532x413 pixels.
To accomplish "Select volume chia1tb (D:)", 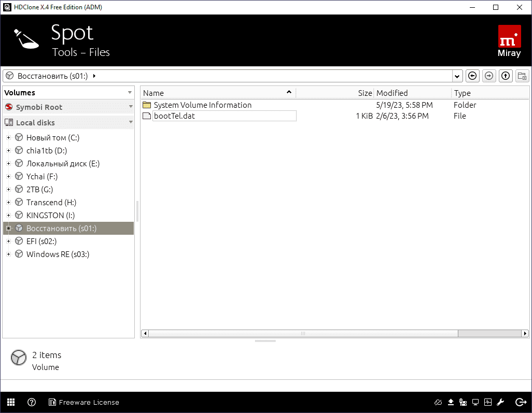I will pyautogui.click(x=47, y=151).
